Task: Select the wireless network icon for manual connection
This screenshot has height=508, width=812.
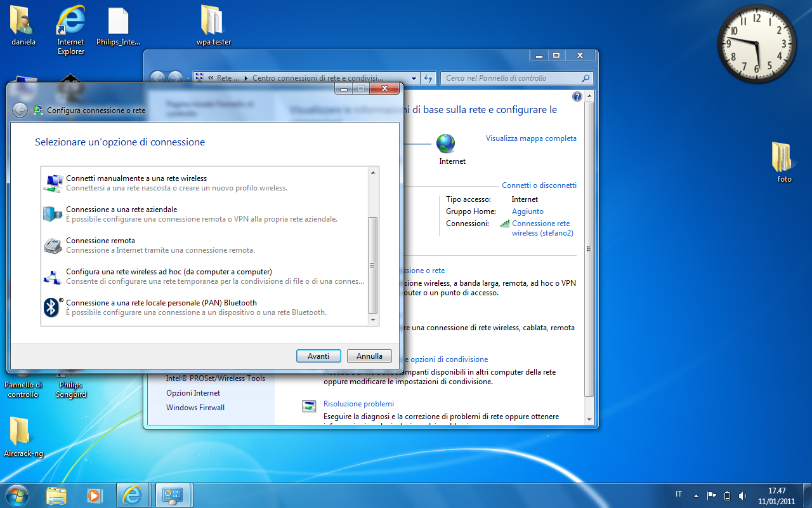Action: pos(53,183)
